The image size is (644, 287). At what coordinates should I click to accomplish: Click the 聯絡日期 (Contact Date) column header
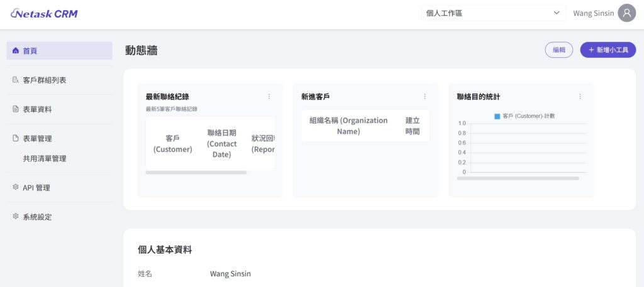tap(222, 144)
